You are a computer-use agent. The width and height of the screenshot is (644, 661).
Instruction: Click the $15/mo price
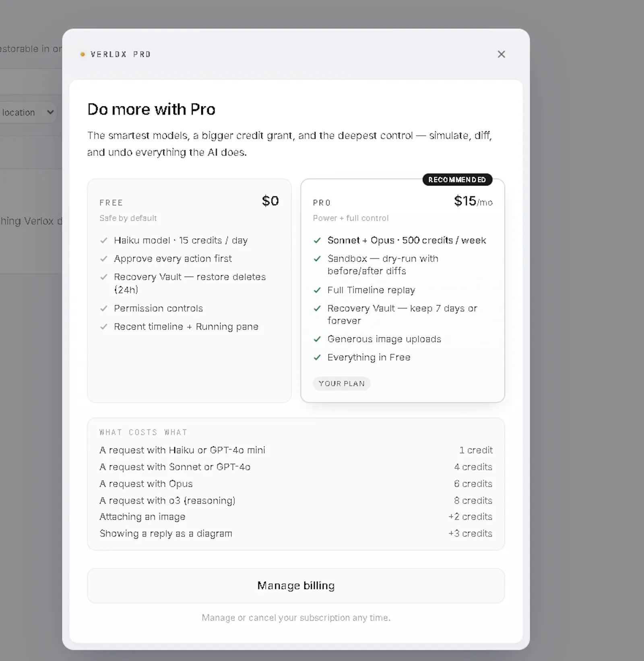(x=473, y=201)
